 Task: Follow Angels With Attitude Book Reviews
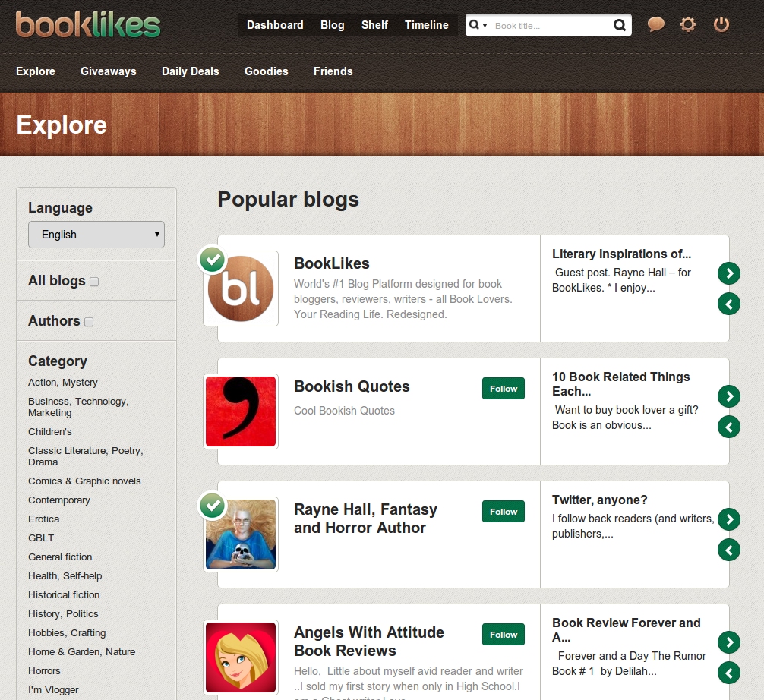(x=504, y=635)
